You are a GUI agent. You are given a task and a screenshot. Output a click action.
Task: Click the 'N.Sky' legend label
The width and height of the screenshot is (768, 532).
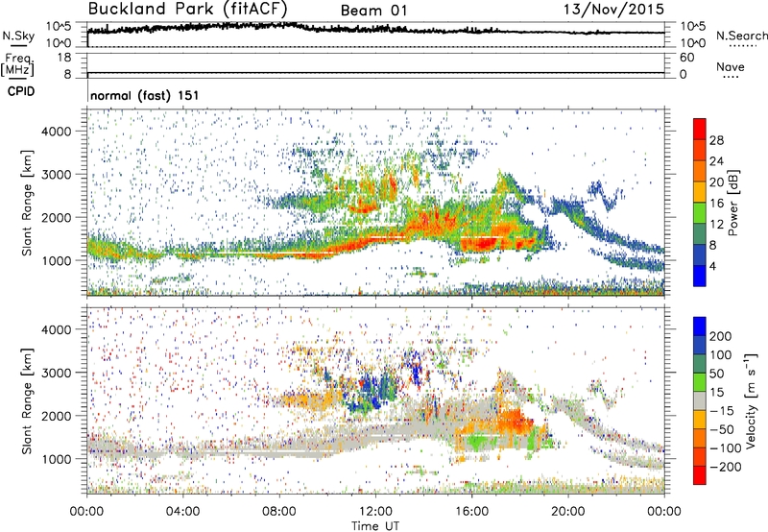click(18, 36)
